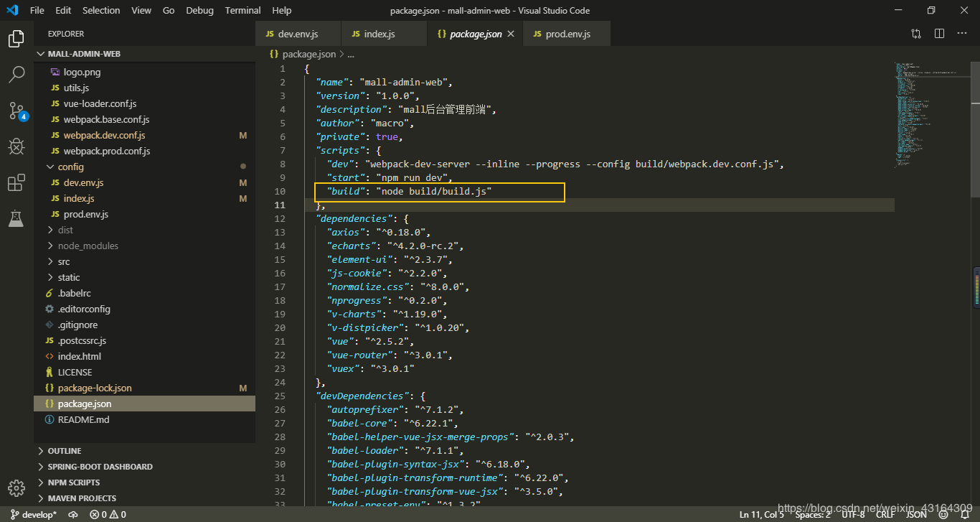This screenshot has width=980, height=522.
Task: Open the .editorconfig file
Action: pyautogui.click(x=144, y=309)
